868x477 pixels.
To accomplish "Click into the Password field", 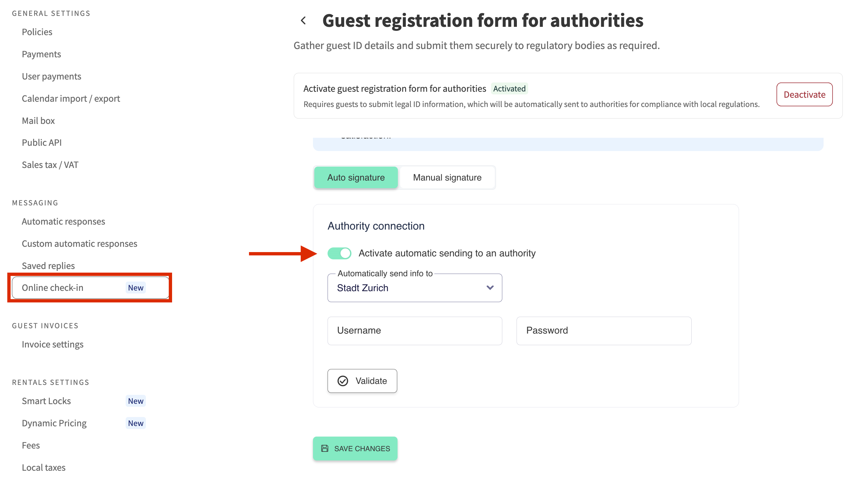I will [603, 331].
